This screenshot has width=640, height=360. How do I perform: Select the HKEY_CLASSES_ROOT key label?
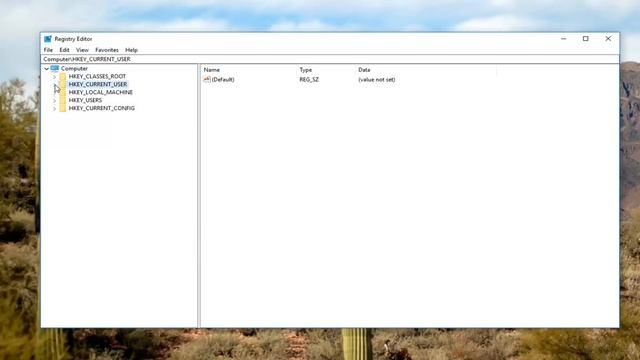tap(97, 76)
